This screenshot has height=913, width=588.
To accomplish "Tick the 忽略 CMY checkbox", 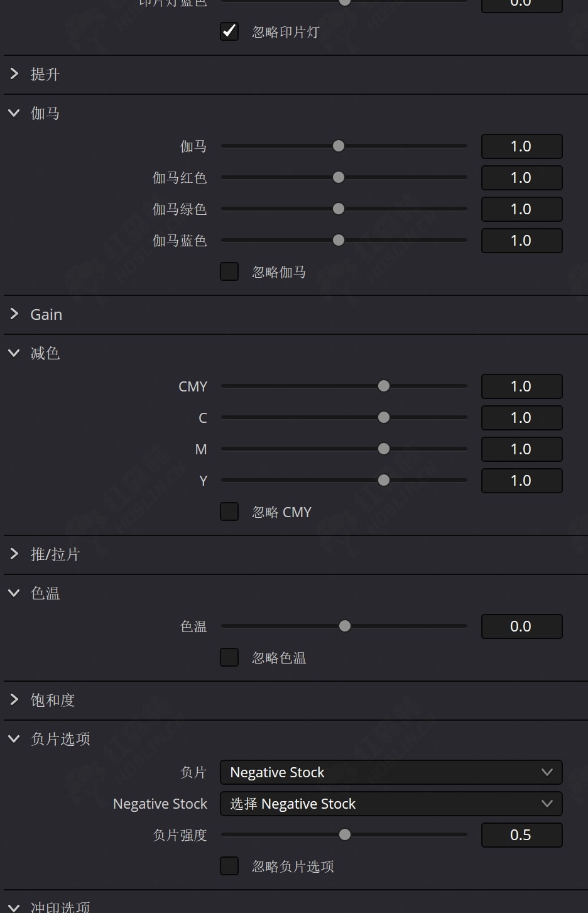I will [229, 511].
